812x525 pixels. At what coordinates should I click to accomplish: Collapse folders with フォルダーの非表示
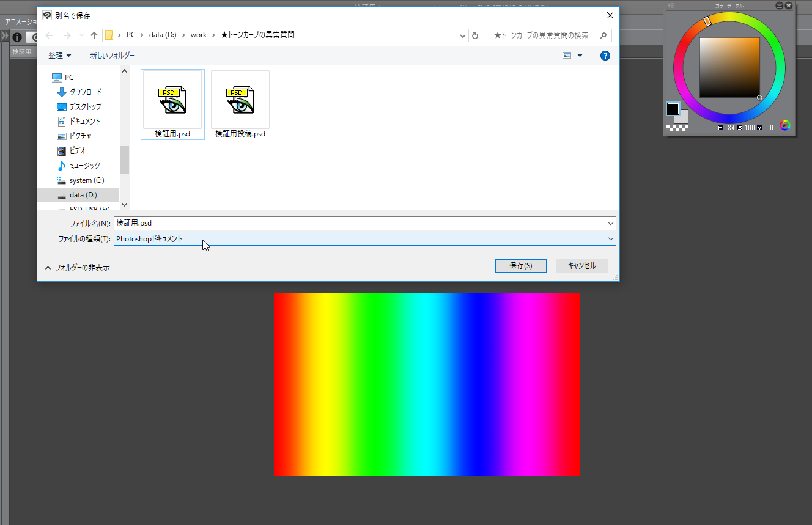click(x=77, y=268)
